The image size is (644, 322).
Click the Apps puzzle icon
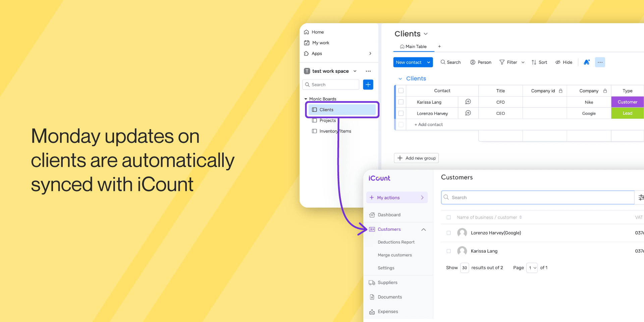point(306,53)
